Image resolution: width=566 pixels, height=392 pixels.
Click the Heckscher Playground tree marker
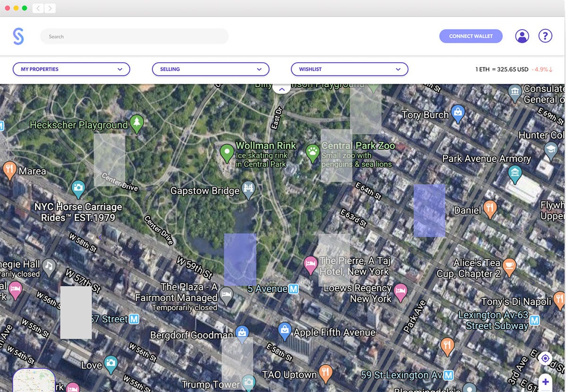(137, 124)
